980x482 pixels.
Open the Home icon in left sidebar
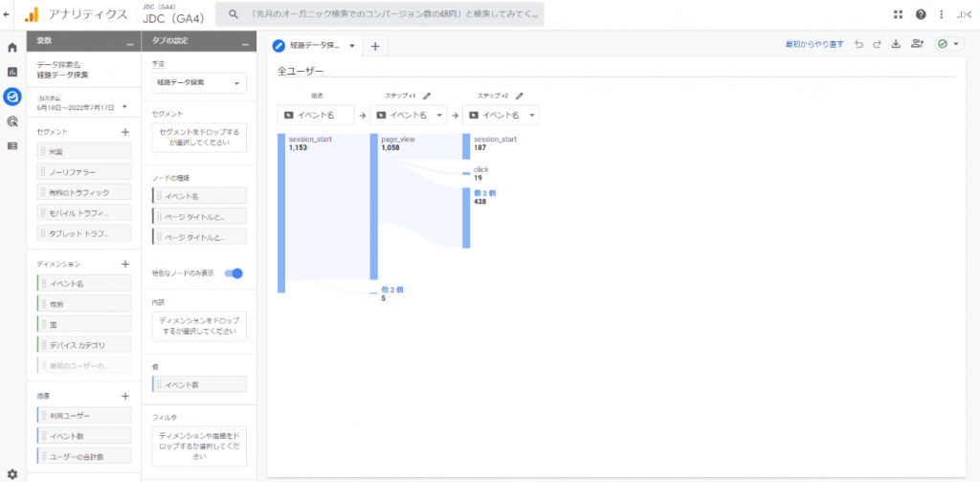point(11,48)
